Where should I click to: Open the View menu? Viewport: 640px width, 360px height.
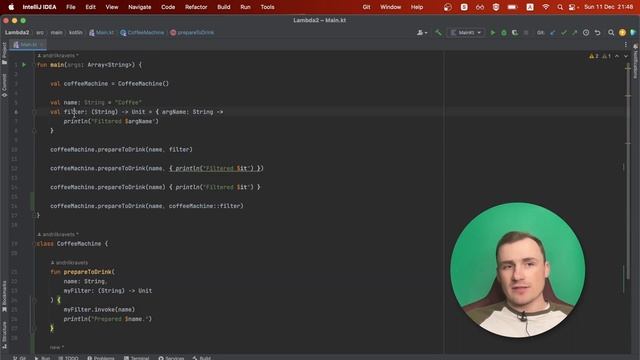(112, 7)
